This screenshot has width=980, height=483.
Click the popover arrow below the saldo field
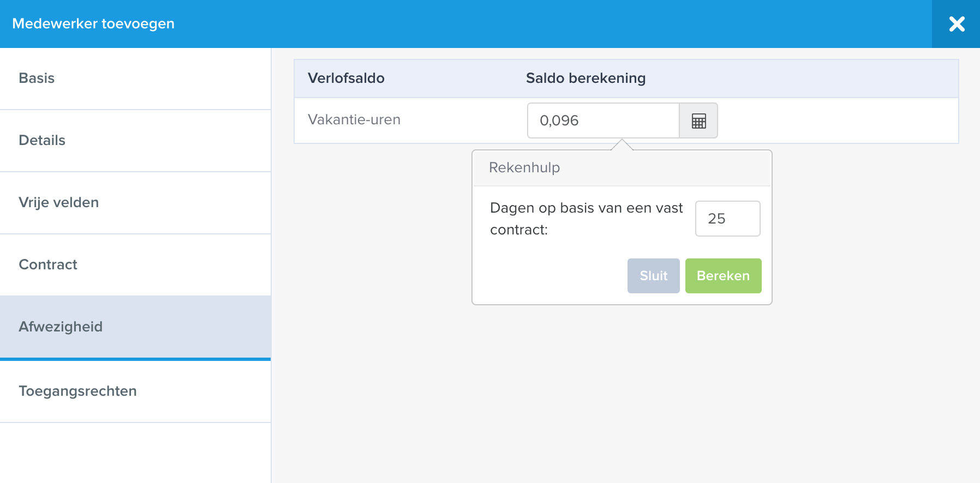[622, 144]
